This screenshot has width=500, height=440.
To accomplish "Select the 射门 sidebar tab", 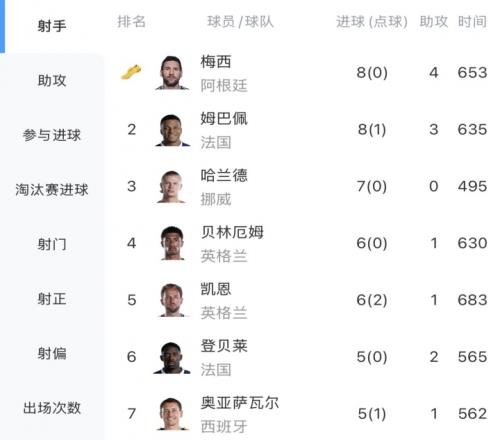I will [x=52, y=244].
